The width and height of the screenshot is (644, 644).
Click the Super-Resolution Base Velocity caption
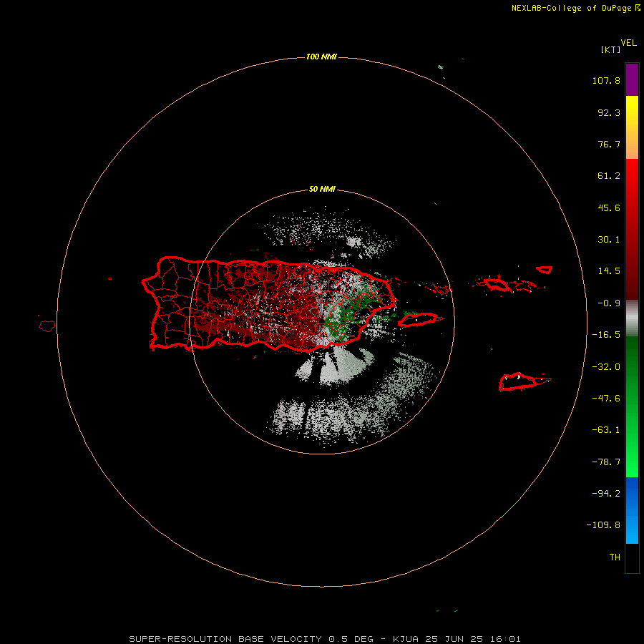tap(325, 639)
